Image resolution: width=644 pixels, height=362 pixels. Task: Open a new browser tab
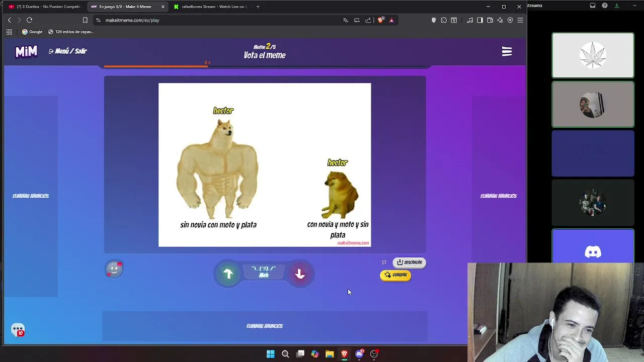[x=258, y=7]
